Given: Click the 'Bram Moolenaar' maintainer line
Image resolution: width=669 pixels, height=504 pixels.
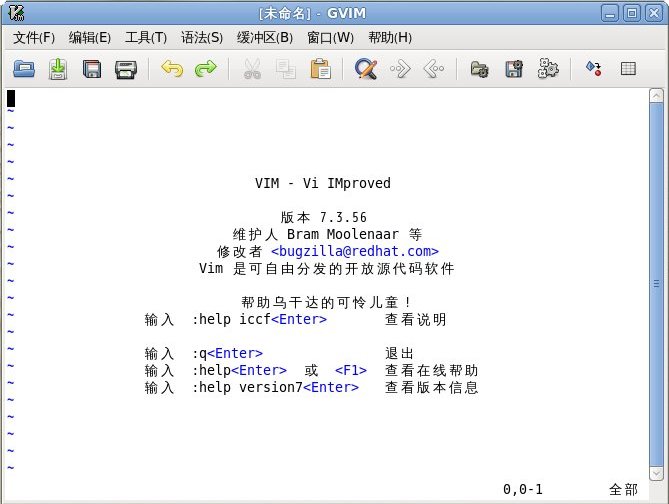Looking at the screenshot, I should click(327, 234).
